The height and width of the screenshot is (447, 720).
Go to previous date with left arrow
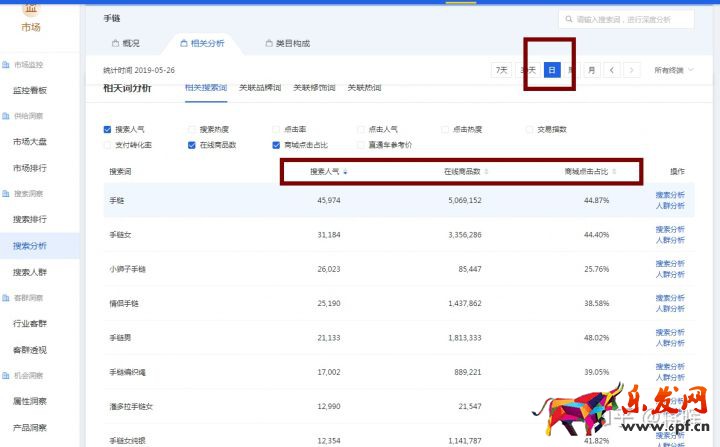613,70
